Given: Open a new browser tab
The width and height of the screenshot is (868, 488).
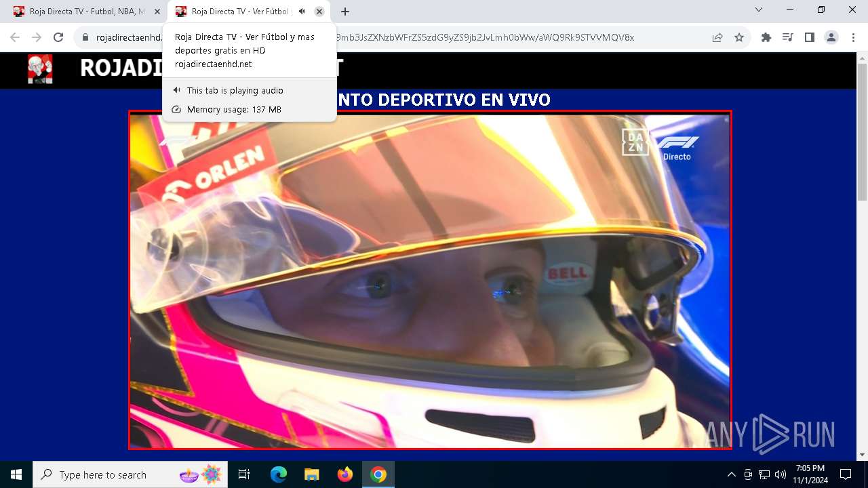Looking at the screenshot, I should pos(345,12).
